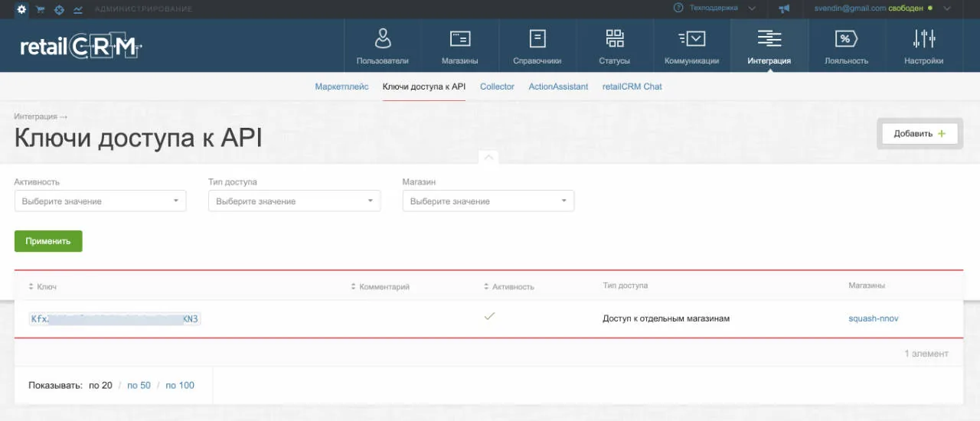The width and height of the screenshot is (980, 421).
Task: Click the Администрирование label in the top bar
Action: coord(143,9)
